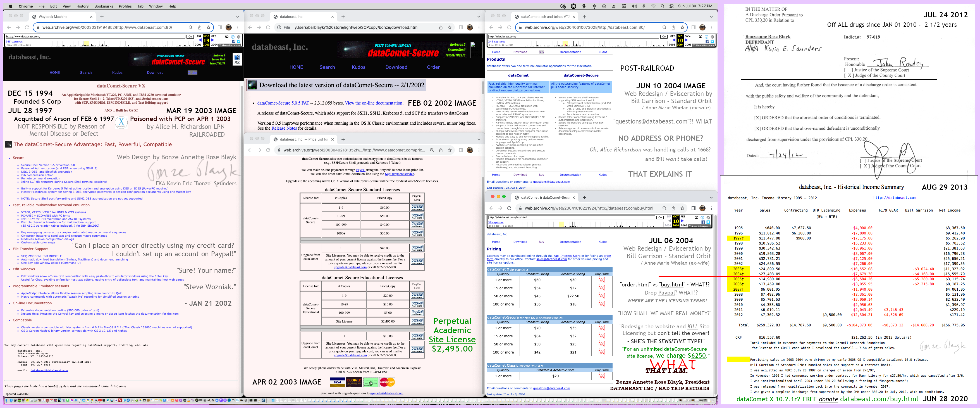Open side panel in Wayback Machine window
Image resolution: width=980 pixels, height=408 pixels.
click(x=219, y=27)
